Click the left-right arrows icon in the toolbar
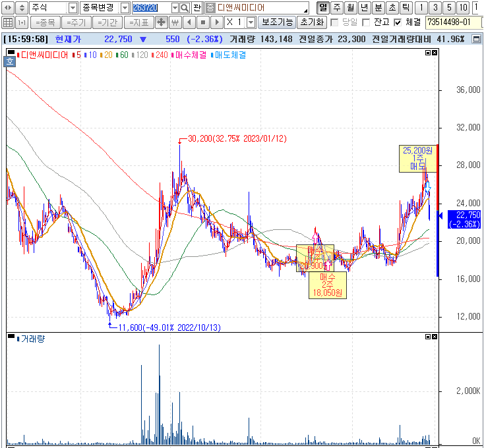This screenshot has height=448, width=484. click(8, 8)
